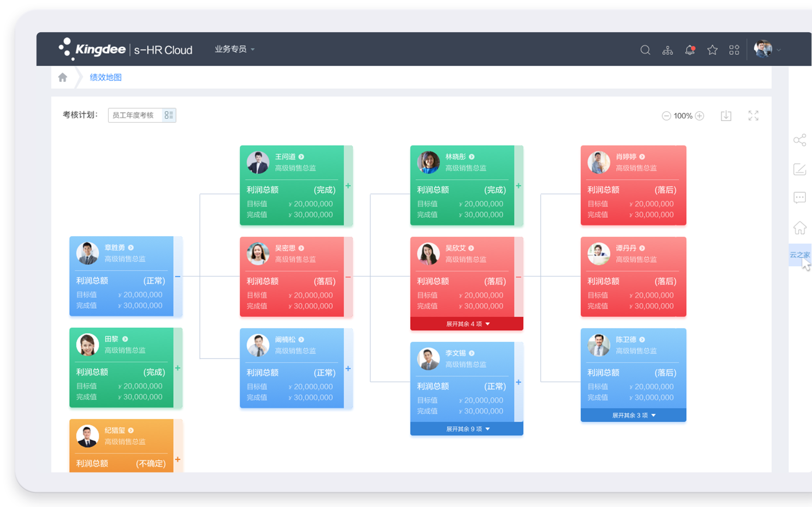The image size is (812, 507).
Task: Enter fullscreen with the expand icon
Action: 753,116
